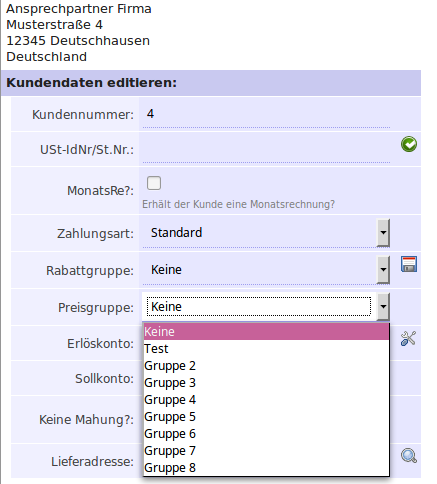Collapse the Preisgruppe dropdown arrow
The image size is (437, 484).
383,307
